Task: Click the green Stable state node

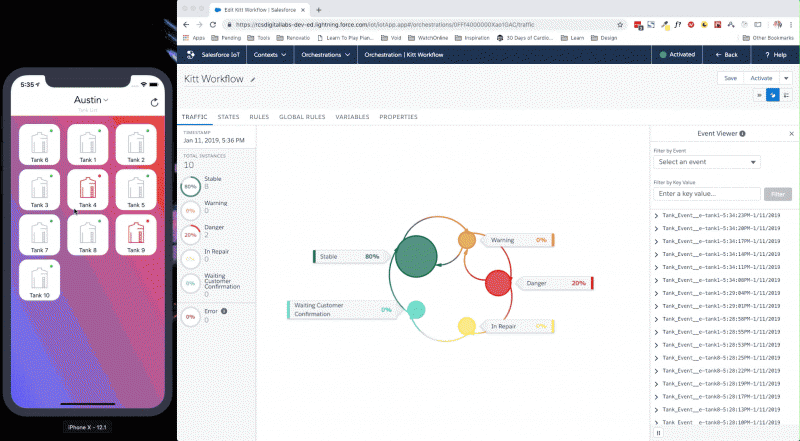Action: coord(416,256)
